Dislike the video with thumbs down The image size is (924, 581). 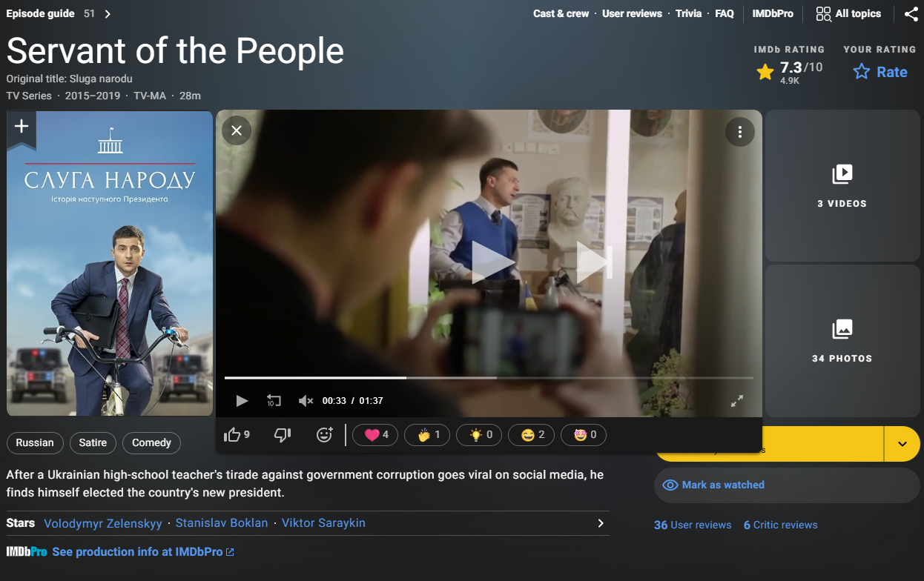(x=283, y=435)
